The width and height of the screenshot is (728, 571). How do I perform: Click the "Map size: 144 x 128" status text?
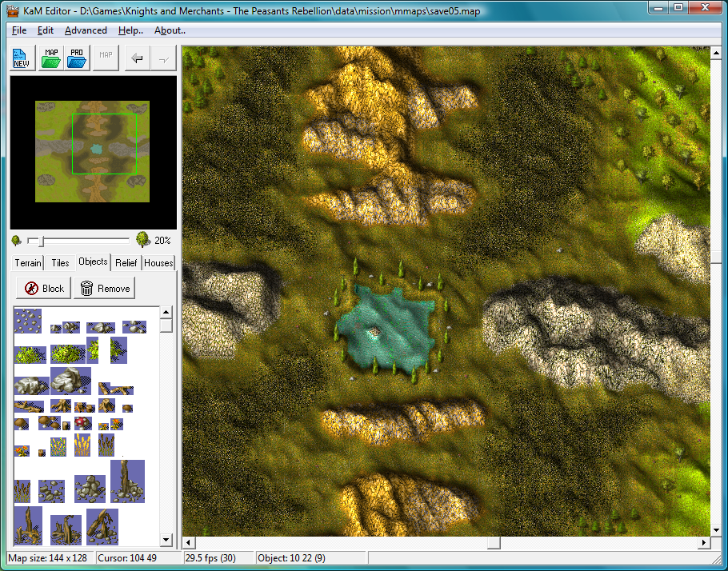click(48, 558)
